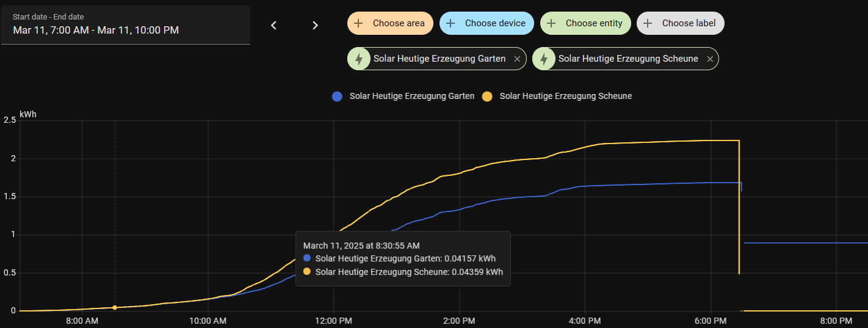
Task: Click the blue dot in the tooltip
Action: tap(307, 258)
